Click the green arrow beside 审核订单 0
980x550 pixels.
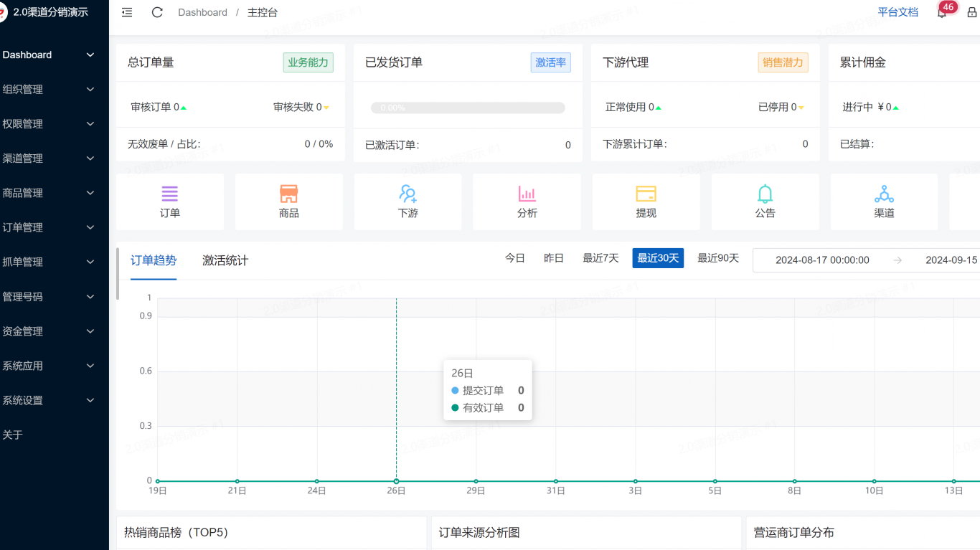point(184,108)
